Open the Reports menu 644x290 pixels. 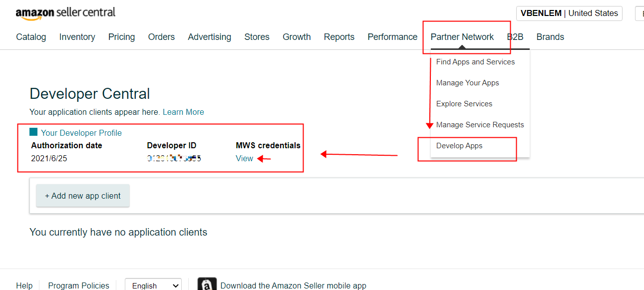(x=339, y=37)
